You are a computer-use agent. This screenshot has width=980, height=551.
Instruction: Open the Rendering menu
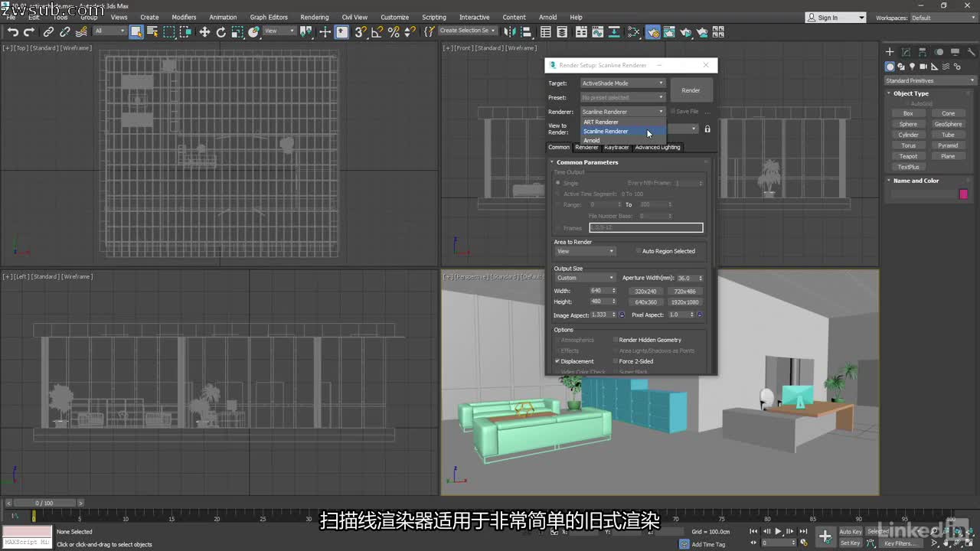pyautogui.click(x=314, y=17)
